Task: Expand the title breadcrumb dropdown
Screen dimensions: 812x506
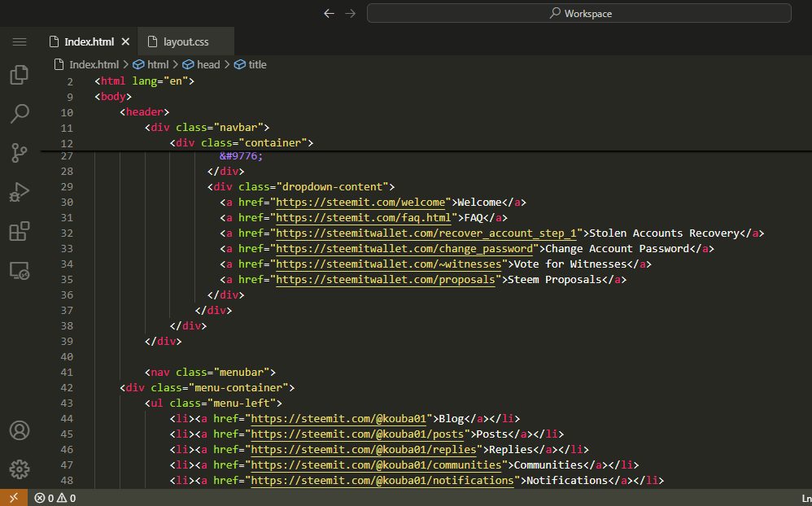Action: [x=257, y=64]
